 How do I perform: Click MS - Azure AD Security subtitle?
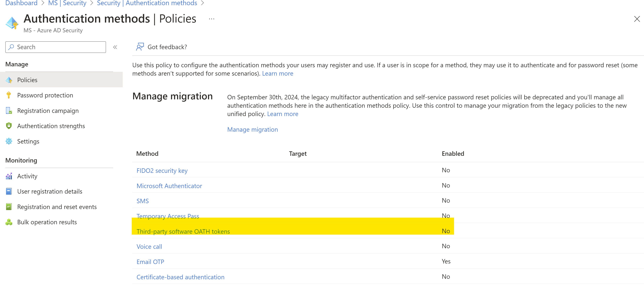point(53,30)
